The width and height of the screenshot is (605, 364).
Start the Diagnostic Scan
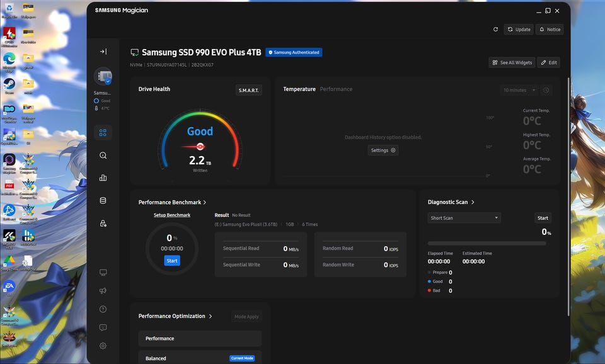point(543,218)
